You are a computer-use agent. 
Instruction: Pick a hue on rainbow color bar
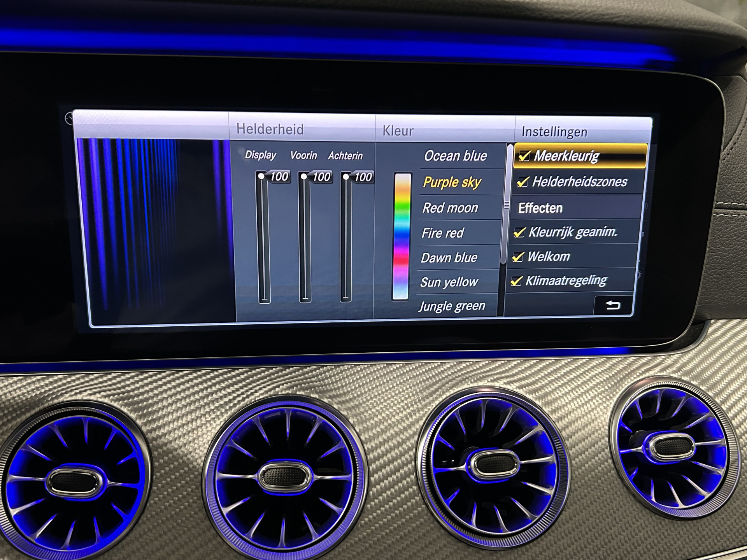402,236
